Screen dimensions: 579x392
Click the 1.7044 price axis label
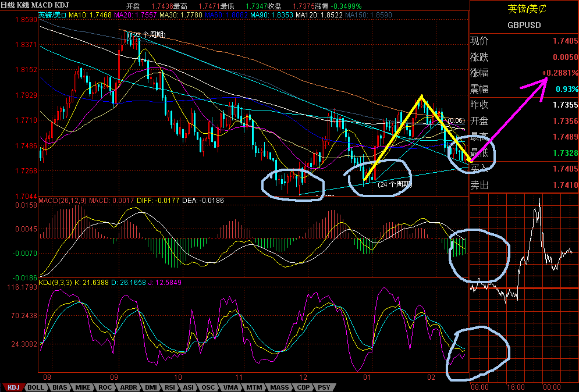[26, 196]
